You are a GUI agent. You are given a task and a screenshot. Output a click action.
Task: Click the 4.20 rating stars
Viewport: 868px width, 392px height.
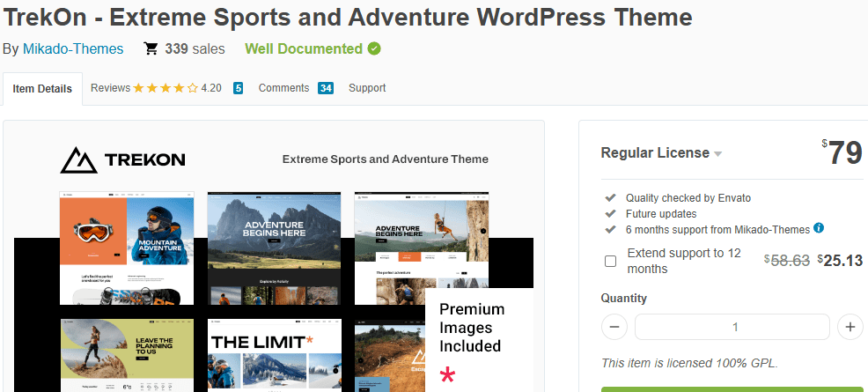165,88
